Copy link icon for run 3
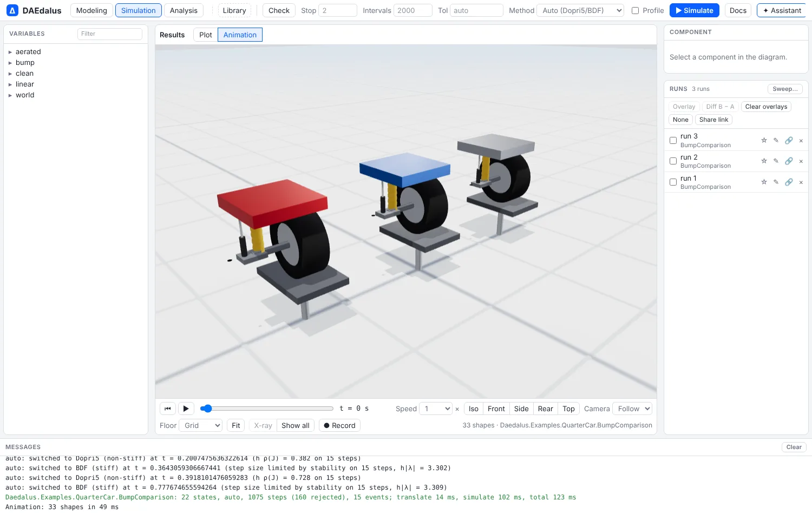 [x=789, y=140]
